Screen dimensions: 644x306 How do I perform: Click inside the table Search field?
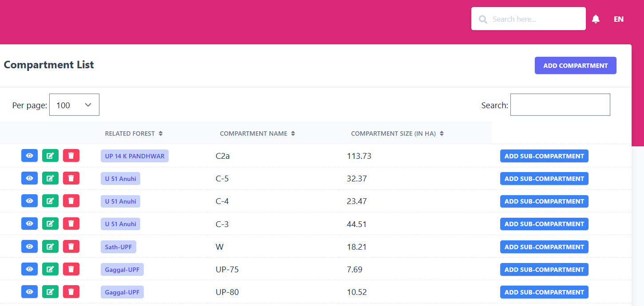[x=560, y=105]
